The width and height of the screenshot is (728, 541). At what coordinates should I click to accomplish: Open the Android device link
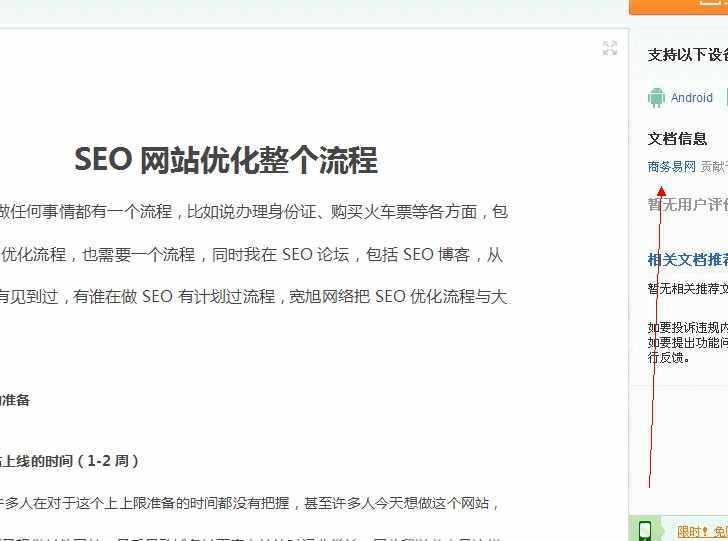point(691,98)
